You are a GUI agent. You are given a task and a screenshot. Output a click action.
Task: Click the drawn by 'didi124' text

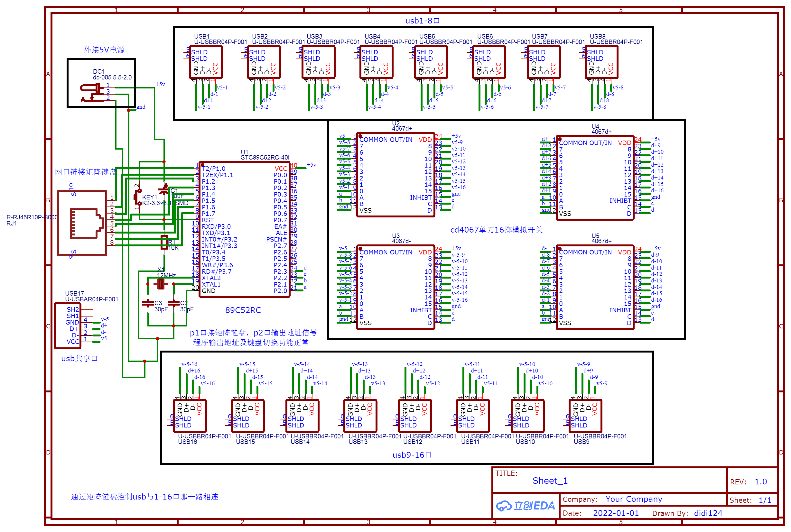[708, 513]
